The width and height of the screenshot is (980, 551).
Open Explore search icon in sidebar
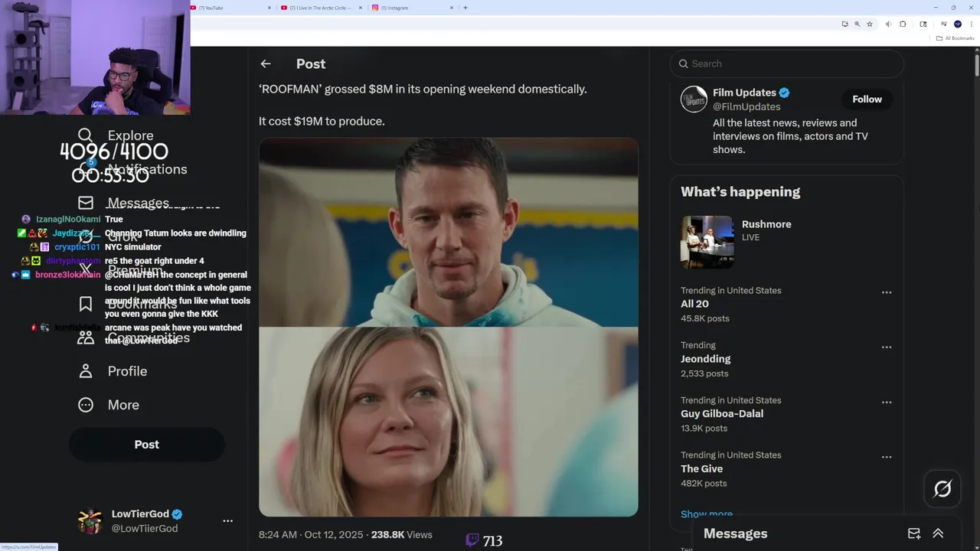point(86,135)
